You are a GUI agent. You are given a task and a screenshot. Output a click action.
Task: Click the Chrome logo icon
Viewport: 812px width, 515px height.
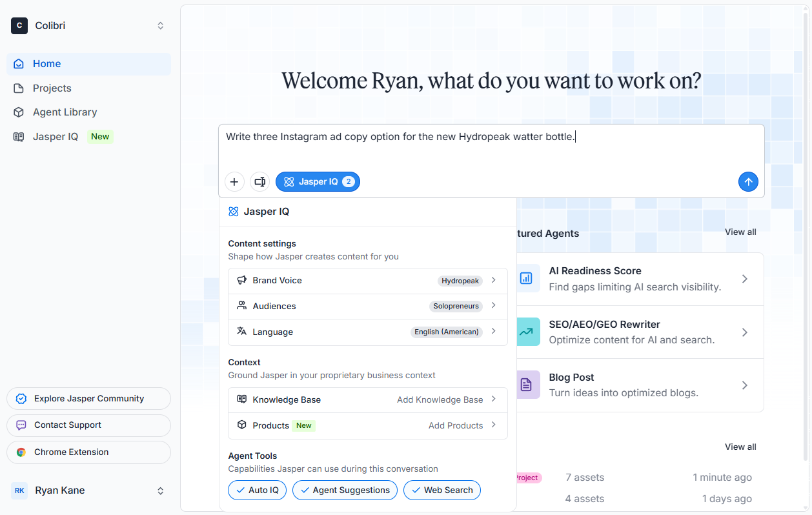(x=21, y=452)
